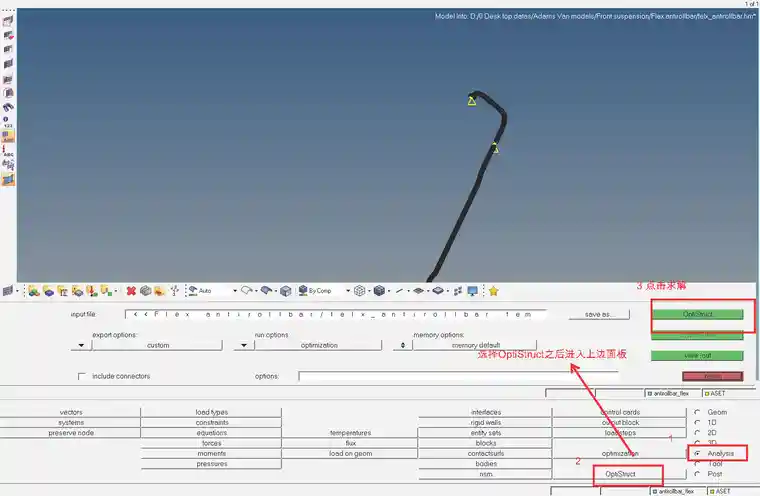Click the binoculars find icon in left sidebar
Screen dimensions: 760x496
coord(8,107)
